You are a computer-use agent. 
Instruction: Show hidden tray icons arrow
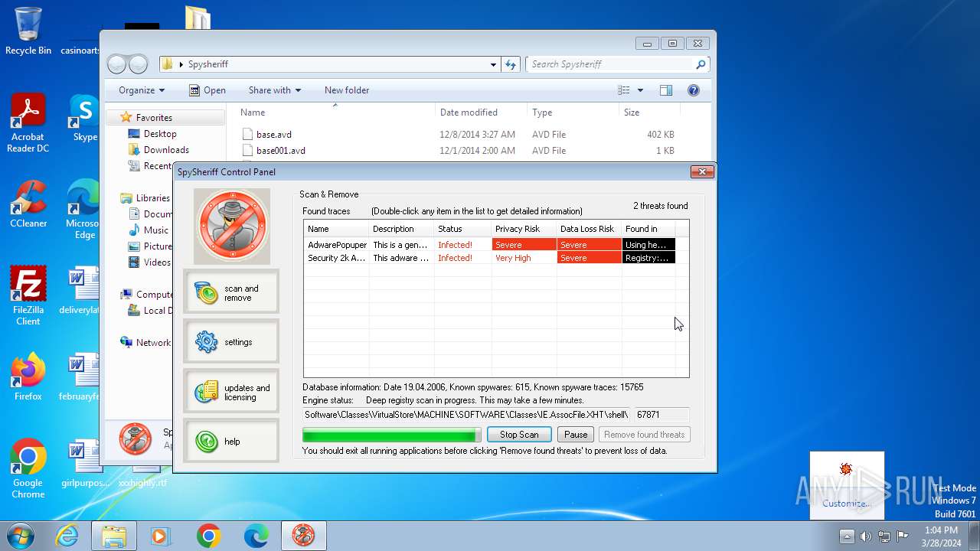847,536
